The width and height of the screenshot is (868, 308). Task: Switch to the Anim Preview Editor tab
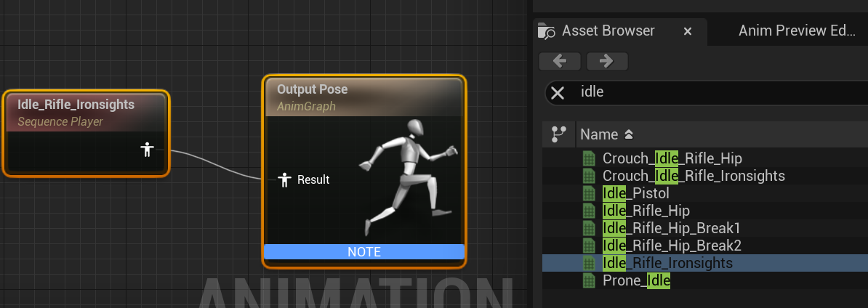(797, 31)
